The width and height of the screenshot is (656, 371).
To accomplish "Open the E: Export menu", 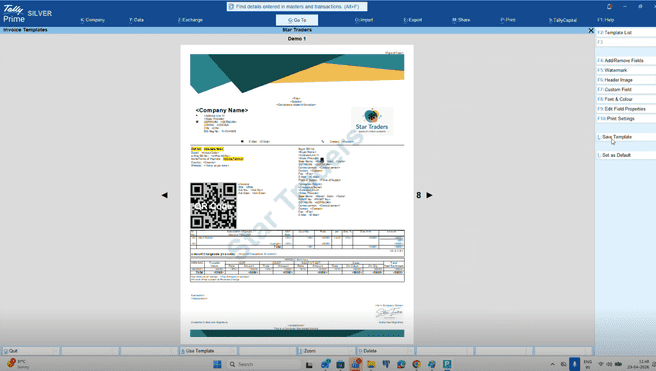I will tap(413, 20).
